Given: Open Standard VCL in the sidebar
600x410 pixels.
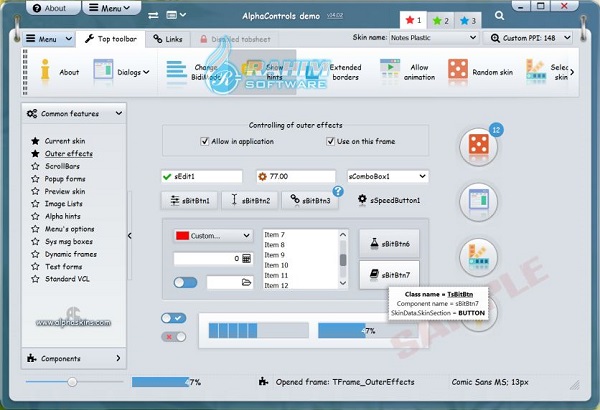Looking at the screenshot, I should 67,279.
